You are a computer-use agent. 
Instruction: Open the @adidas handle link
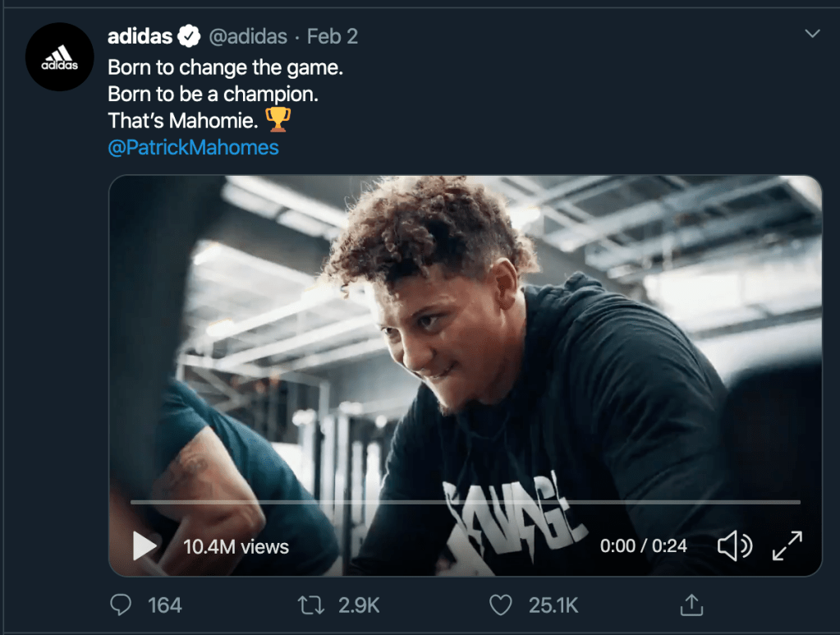(248, 37)
